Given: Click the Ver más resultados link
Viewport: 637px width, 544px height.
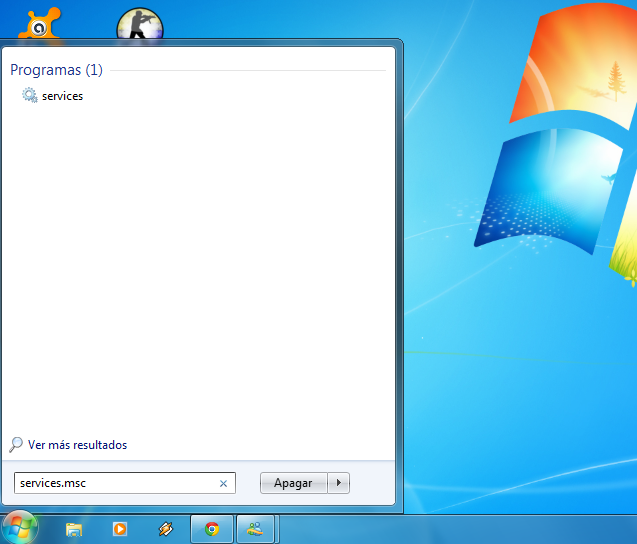Looking at the screenshot, I should pos(78,445).
